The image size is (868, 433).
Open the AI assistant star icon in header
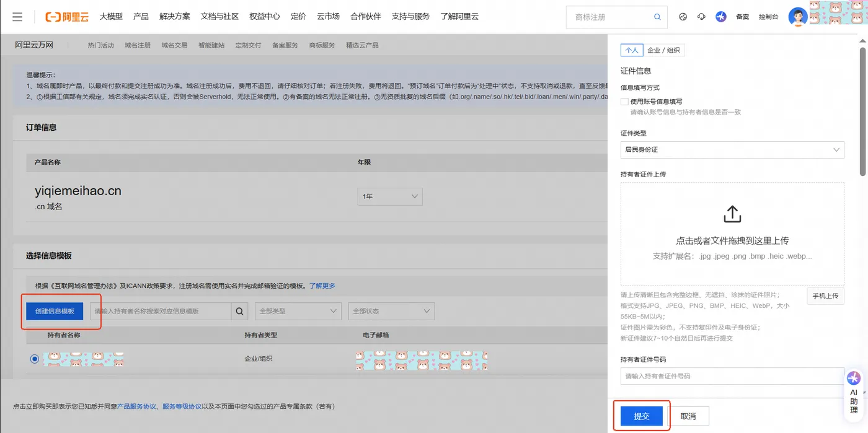click(720, 17)
